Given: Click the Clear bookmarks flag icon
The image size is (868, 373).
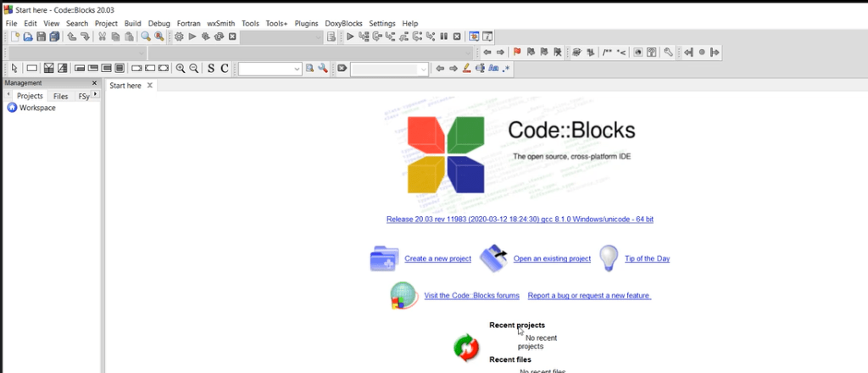Looking at the screenshot, I should pyautogui.click(x=558, y=52).
